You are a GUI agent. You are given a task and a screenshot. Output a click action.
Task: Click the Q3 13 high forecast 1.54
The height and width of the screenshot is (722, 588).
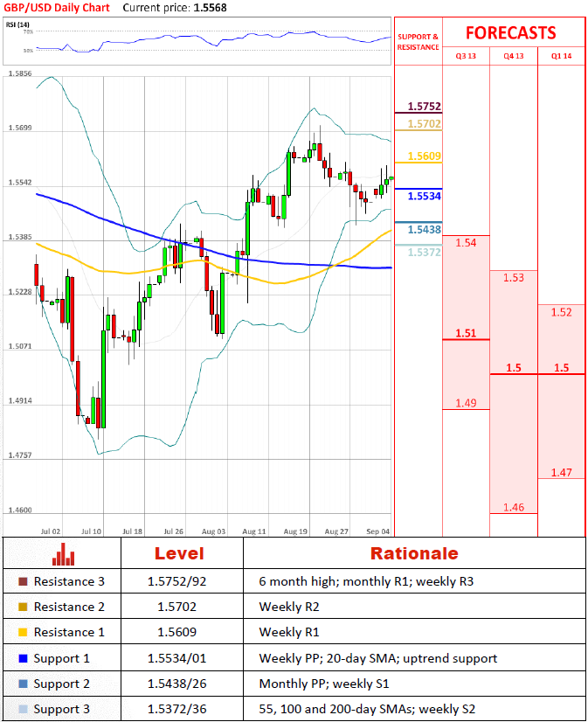click(x=466, y=243)
